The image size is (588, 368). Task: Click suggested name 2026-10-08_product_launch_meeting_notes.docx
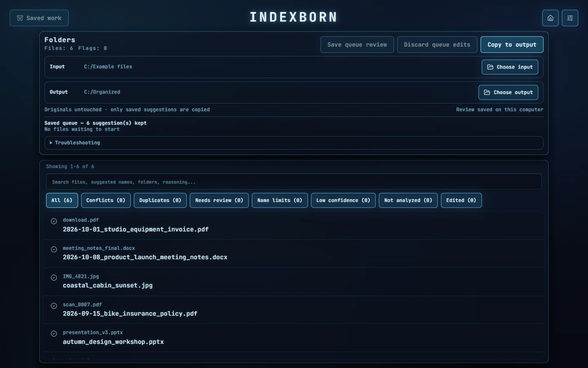coord(145,257)
